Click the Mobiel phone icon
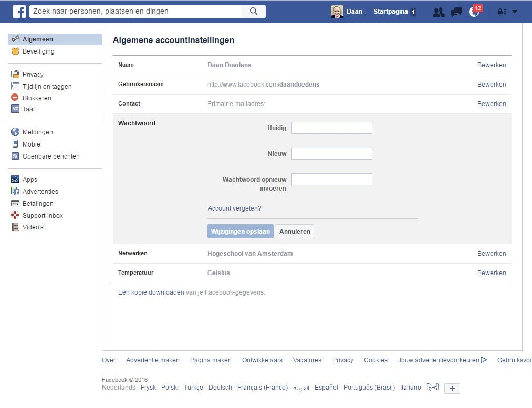Viewport: 532px width, 408px height. (15, 144)
